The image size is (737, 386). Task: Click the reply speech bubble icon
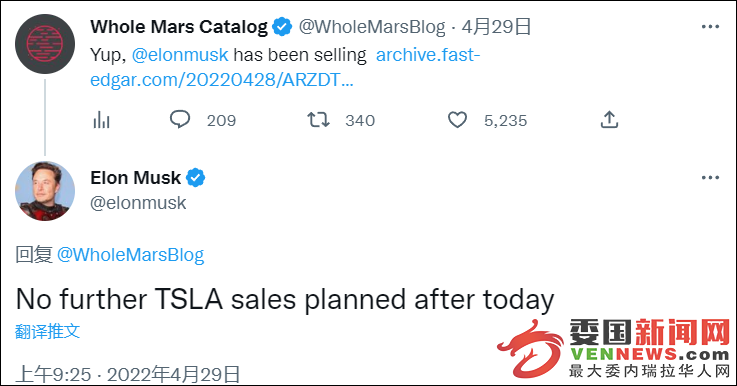[x=180, y=119]
